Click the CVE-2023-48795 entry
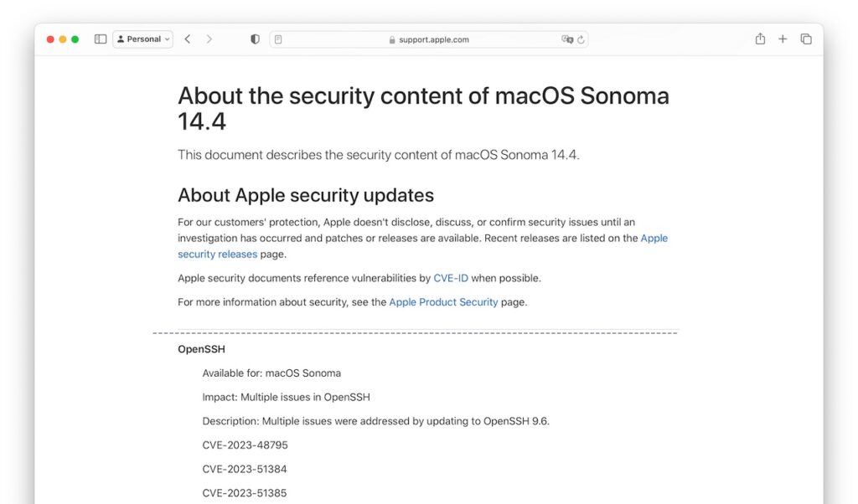The height and width of the screenshot is (504, 858). point(245,445)
